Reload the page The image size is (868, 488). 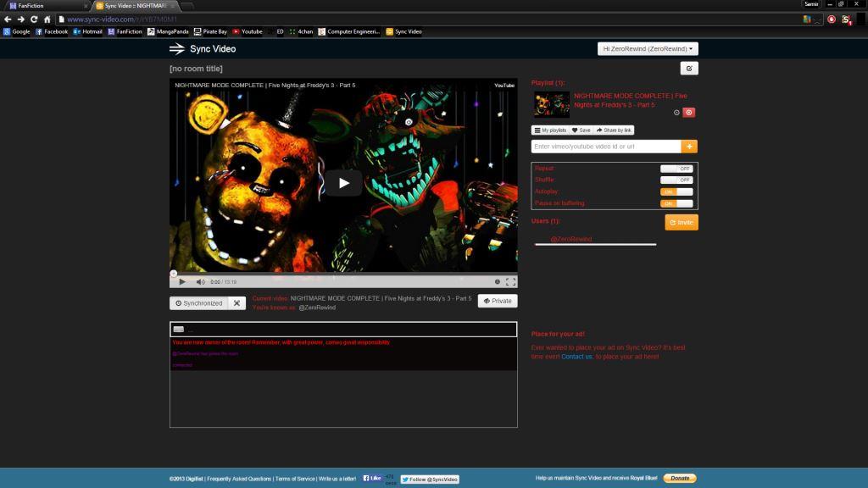[x=34, y=19]
